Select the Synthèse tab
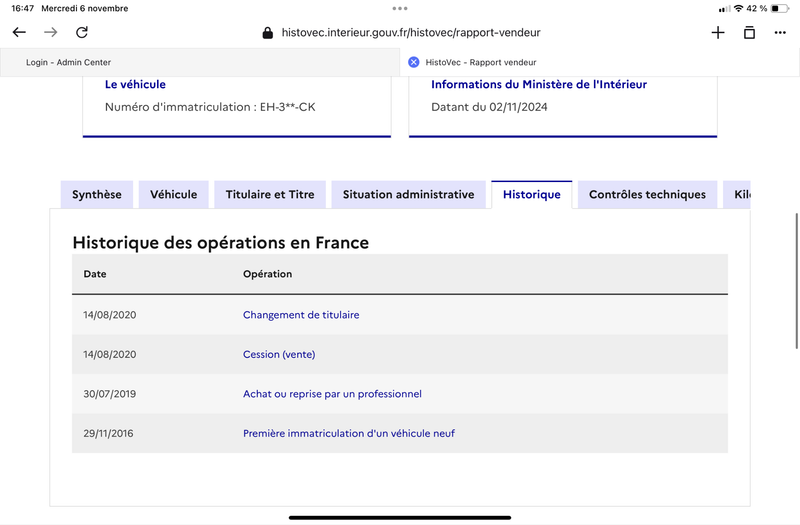800x525 pixels. tap(97, 194)
